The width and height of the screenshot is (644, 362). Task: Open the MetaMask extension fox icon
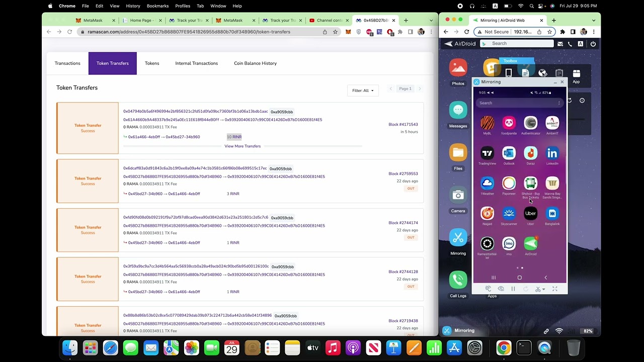pyautogui.click(x=348, y=32)
